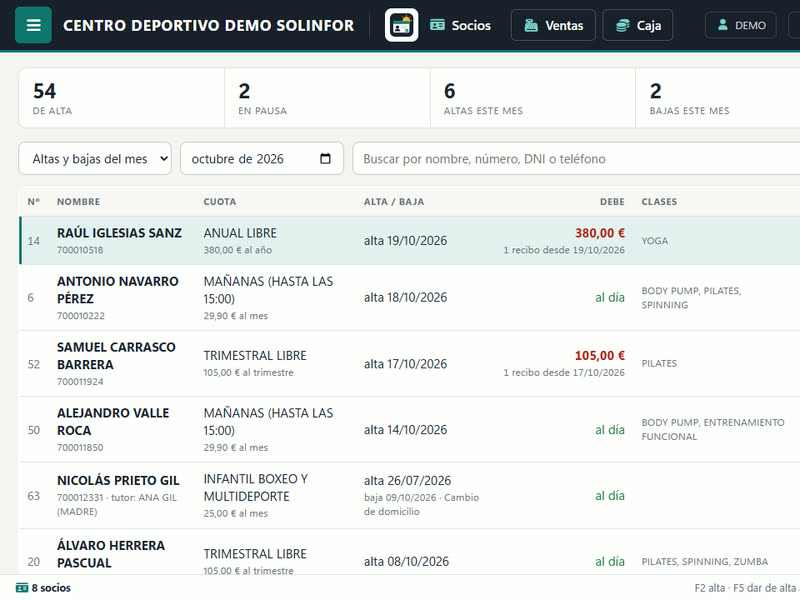This screenshot has width=800, height=600.
Task: Click 'alta 26/07/2026' date cell
Action: pos(407,481)
